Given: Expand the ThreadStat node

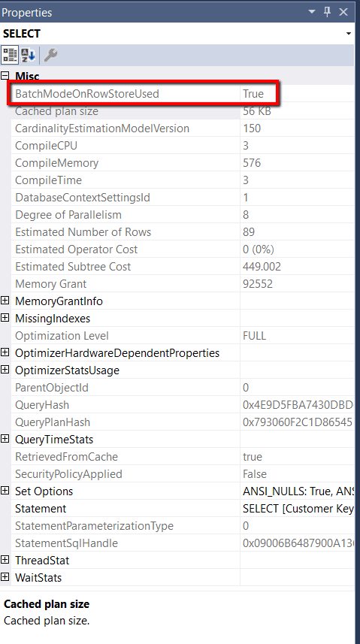Looking at the screenshot, I should [x=5, y=559].
